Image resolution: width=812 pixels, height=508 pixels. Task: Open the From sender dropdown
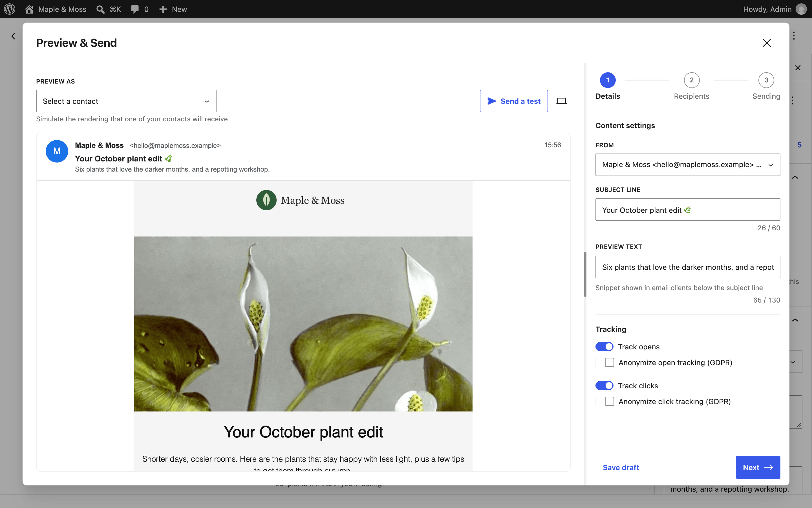[687, 165]
